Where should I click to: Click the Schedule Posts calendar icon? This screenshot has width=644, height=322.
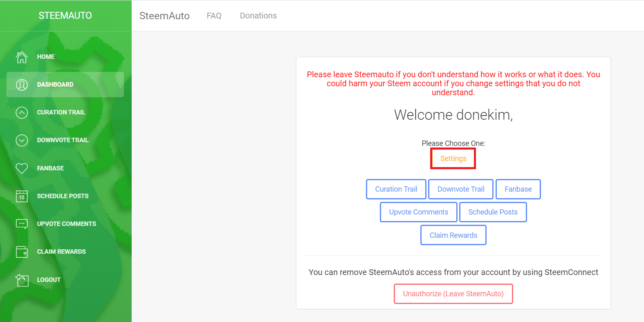click(22, 196)
